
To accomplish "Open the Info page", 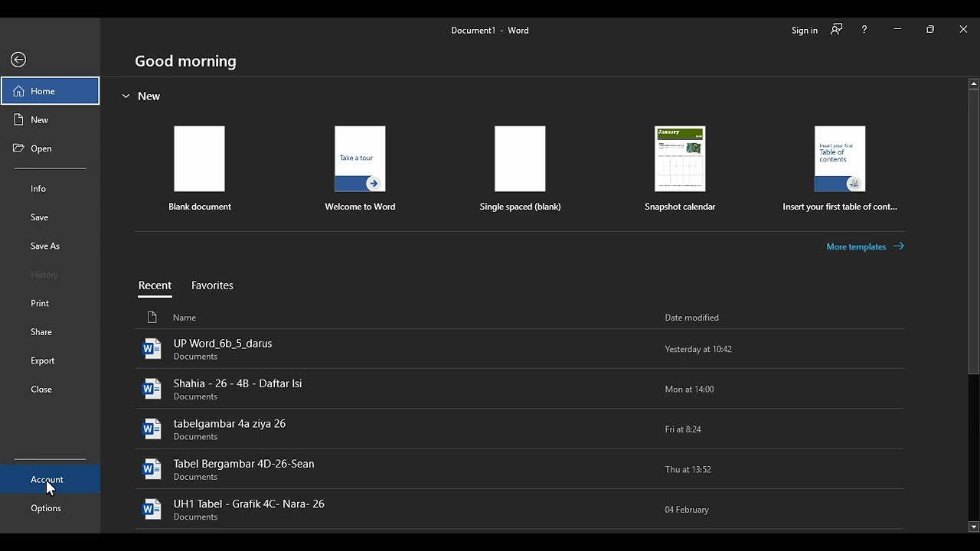I will (x=51, y=188).
